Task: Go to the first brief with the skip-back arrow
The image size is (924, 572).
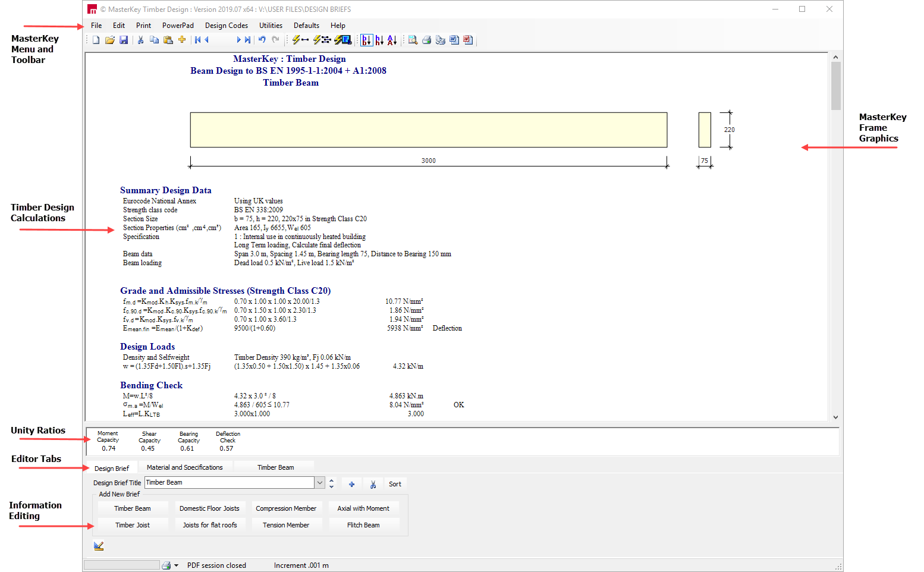Action: click(197, 40)
